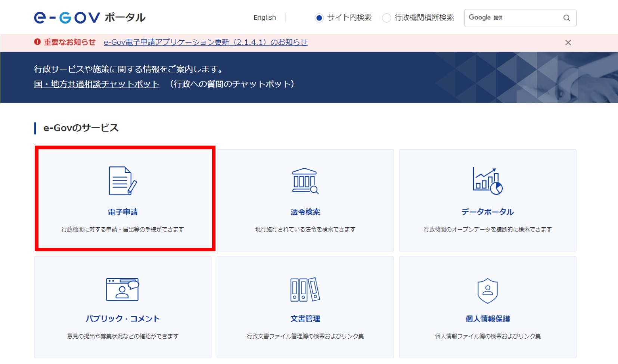Click the e-Govのサービス section heading
This screenshot has width=618, height=364.
(x=81, y=128)
